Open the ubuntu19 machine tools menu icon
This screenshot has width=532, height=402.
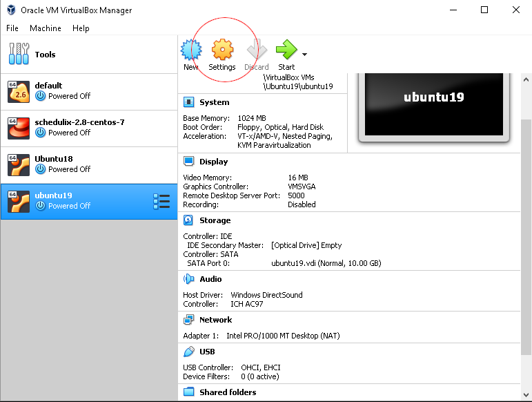click(161, 202)
